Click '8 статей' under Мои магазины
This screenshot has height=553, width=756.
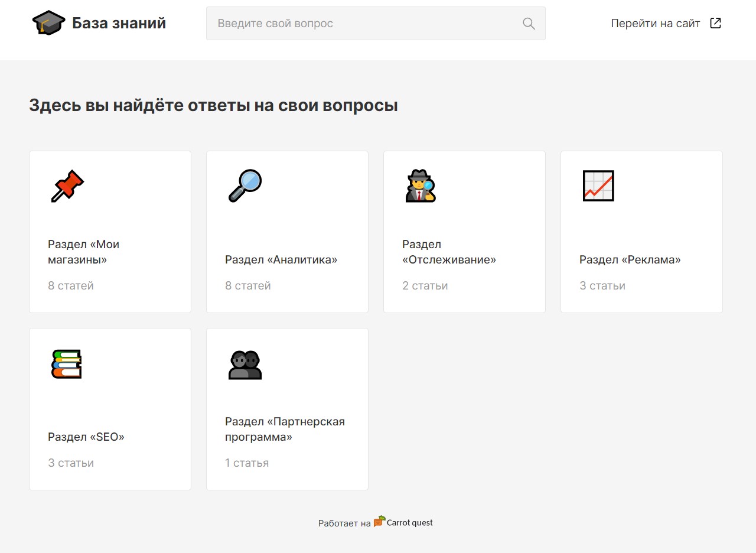[71, 286]
